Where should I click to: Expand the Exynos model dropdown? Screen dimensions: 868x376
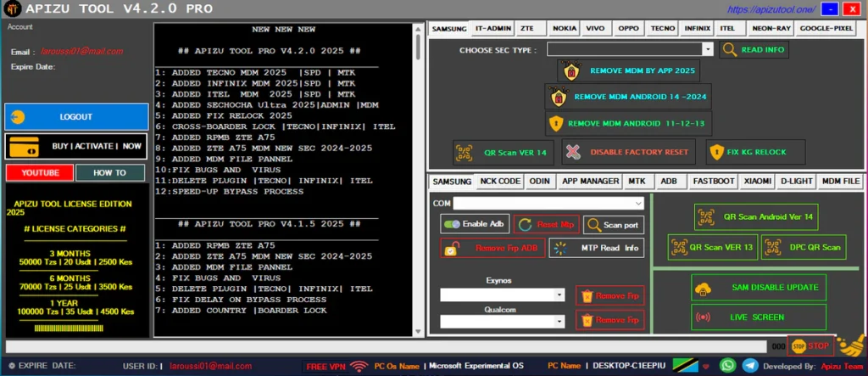click(560, 295)
